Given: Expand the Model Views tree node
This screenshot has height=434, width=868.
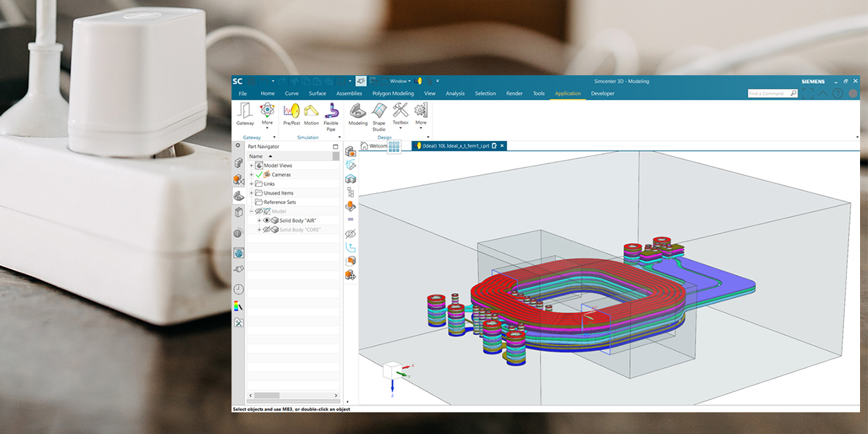Looking at the screenshot, I should tap(252, 166).
